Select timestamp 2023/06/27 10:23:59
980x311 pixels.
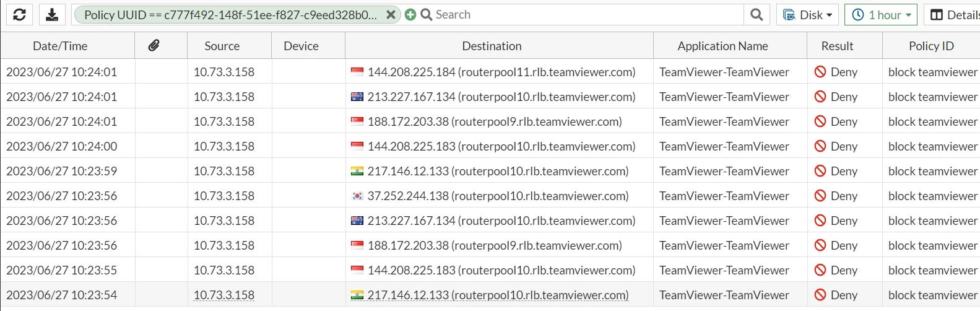tap(62, 171)
